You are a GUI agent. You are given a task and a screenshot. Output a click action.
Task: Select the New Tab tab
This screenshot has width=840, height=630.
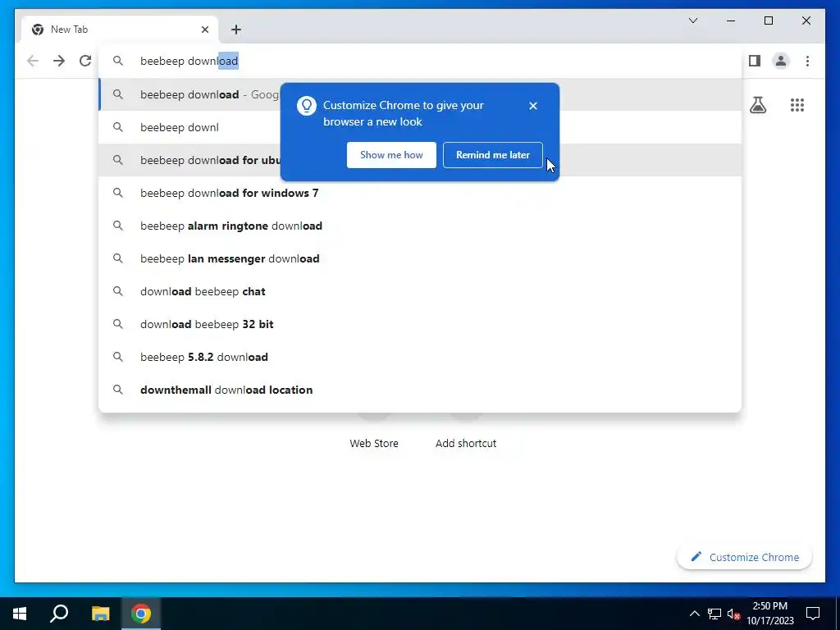pyautogui.click(x=120, y=30)
